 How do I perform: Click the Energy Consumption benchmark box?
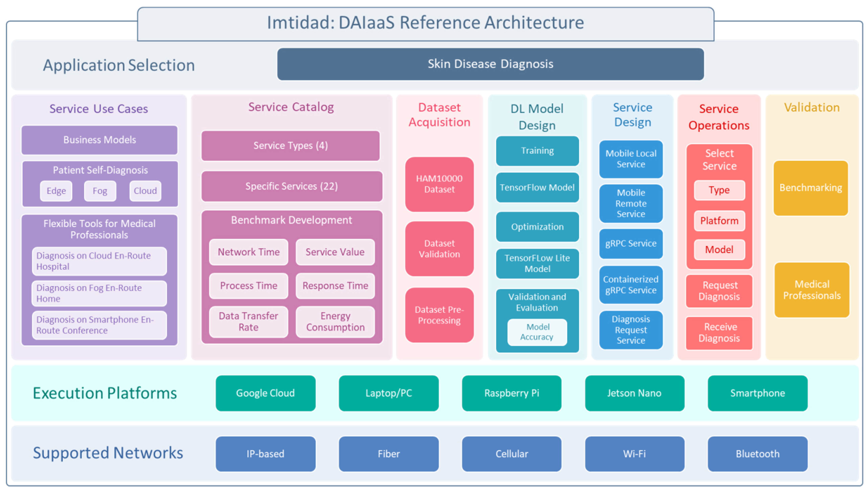pos(335,321)
